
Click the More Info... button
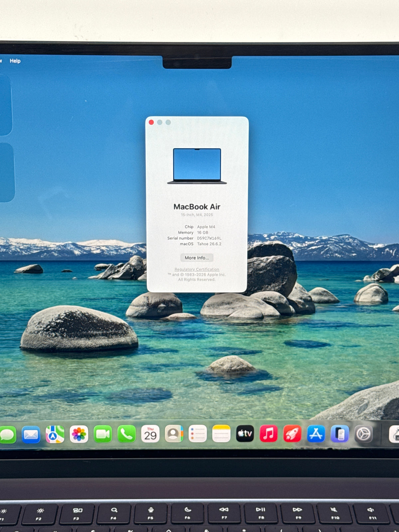(x=197, y=258)
